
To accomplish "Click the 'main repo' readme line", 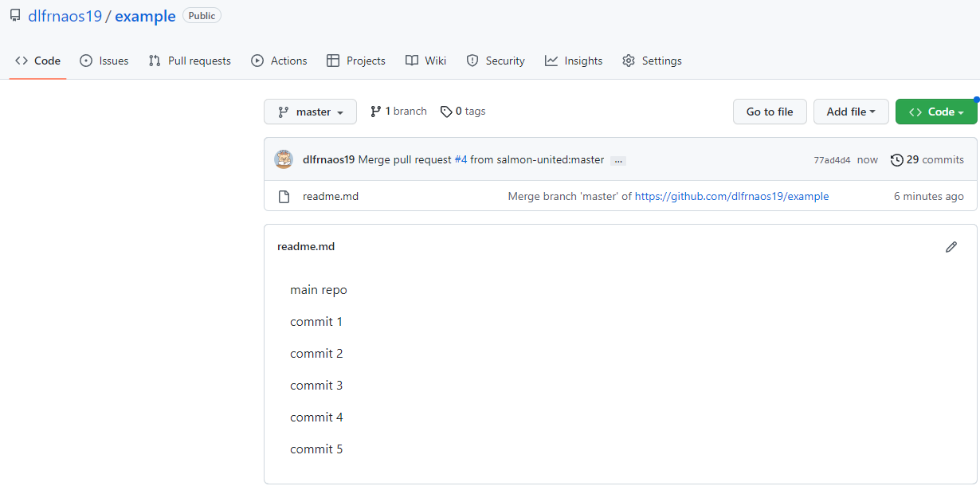I will coord(319,290).
